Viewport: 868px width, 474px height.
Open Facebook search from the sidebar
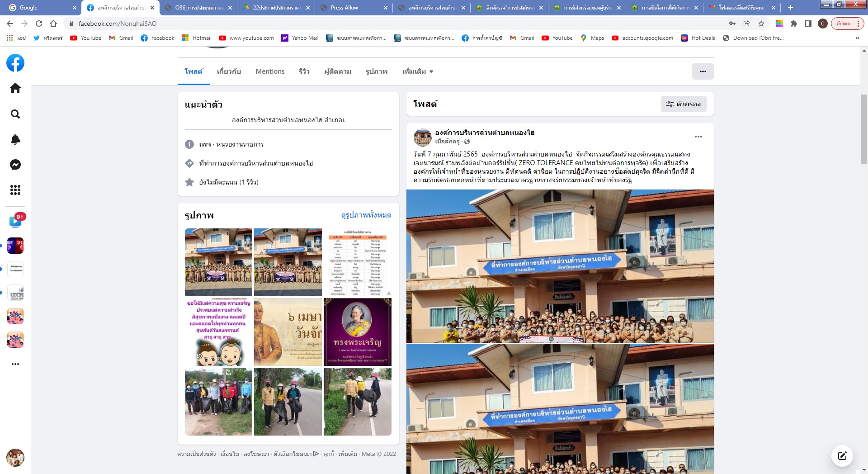coord(15,114)
